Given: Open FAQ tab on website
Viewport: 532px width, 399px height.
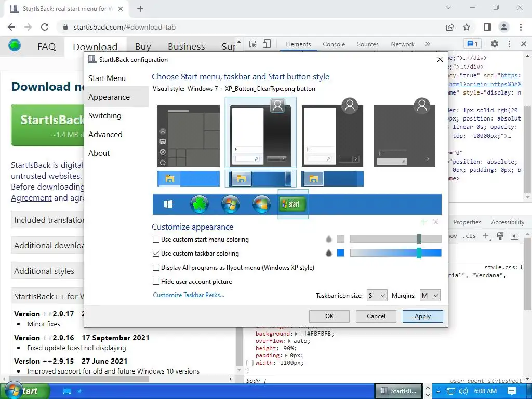Looking at the screenshot, I should (x=46, y=46).
